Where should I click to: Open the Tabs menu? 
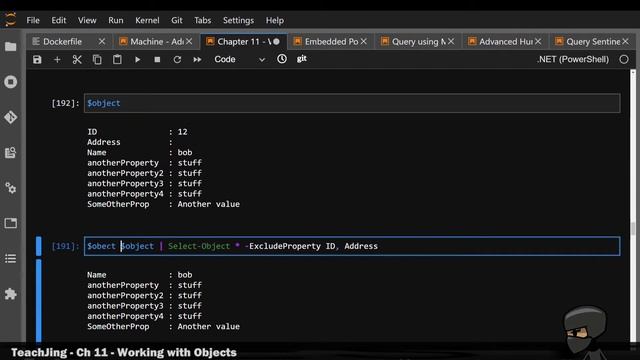tap(202, 20)
